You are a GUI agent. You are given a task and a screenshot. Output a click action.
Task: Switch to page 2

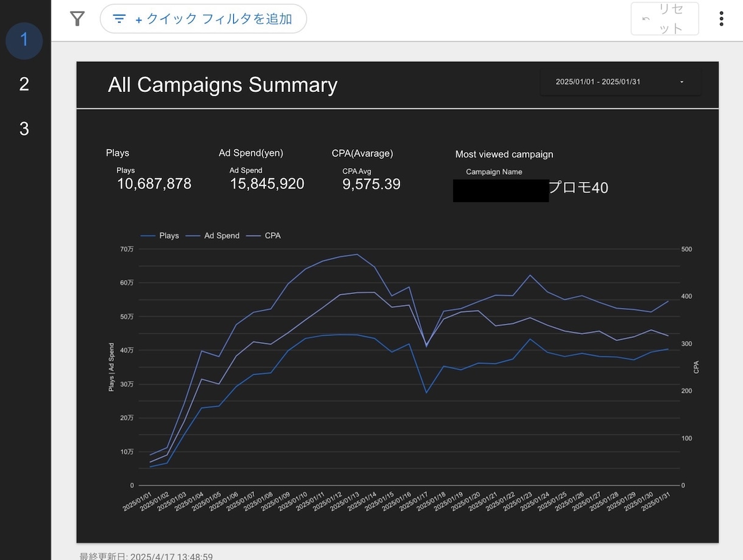[x=24, y=85]
